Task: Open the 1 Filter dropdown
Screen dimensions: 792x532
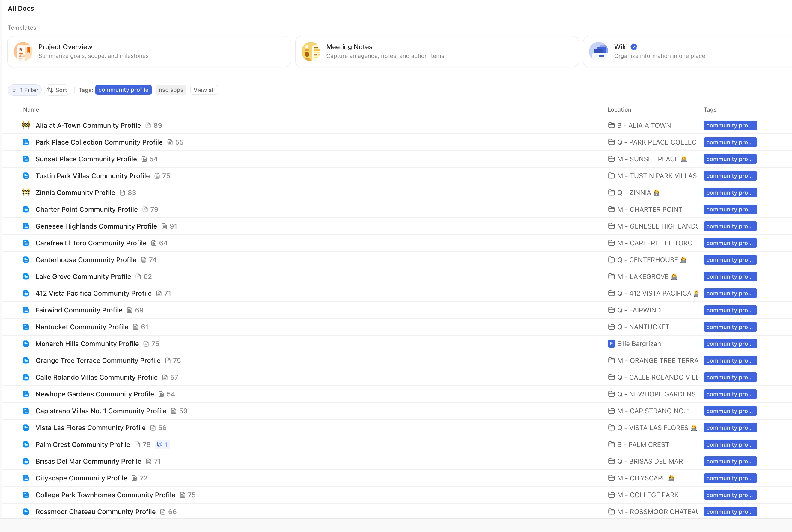Action: tap(25, 90)
